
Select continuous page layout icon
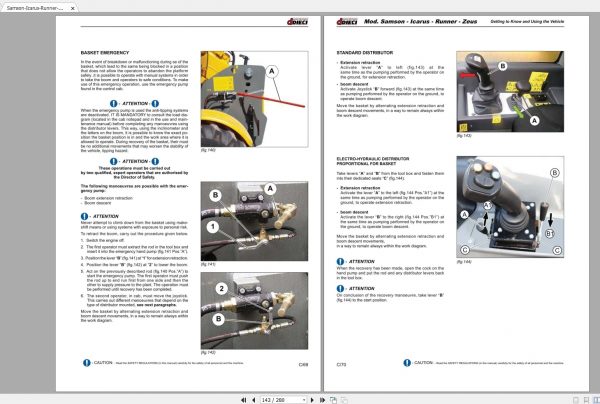click(586, 400)
